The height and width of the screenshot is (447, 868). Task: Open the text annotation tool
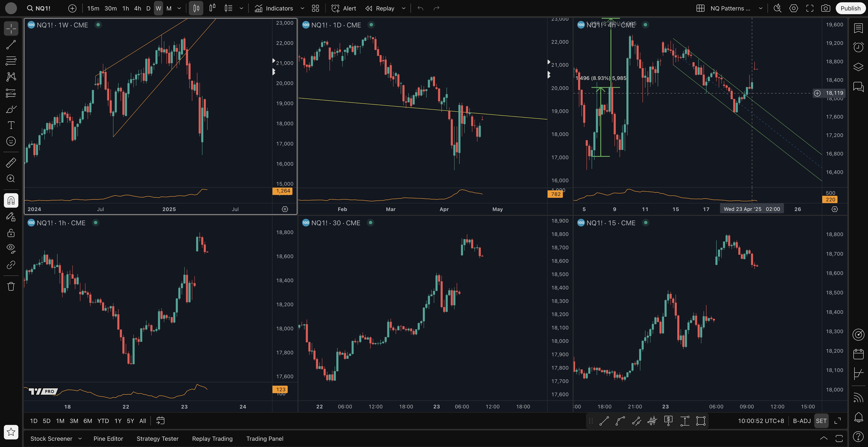(11, 125)
